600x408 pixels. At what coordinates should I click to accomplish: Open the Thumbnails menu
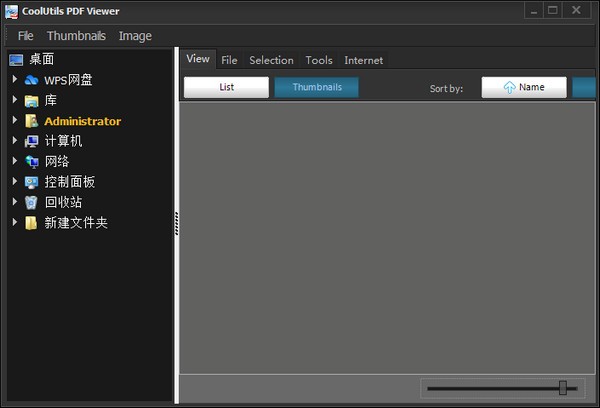[x=76, y=36]
